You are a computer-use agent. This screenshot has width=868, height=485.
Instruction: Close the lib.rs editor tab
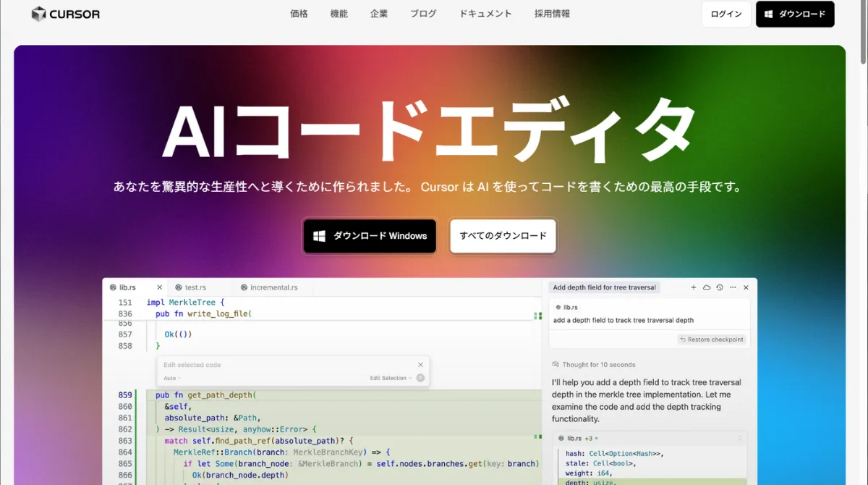160,287
